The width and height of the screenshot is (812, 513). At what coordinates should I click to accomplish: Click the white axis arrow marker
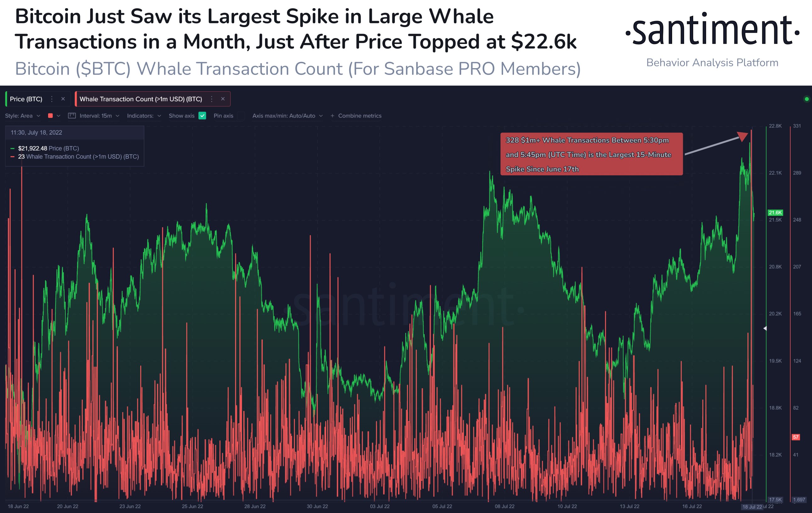(765, 328)
